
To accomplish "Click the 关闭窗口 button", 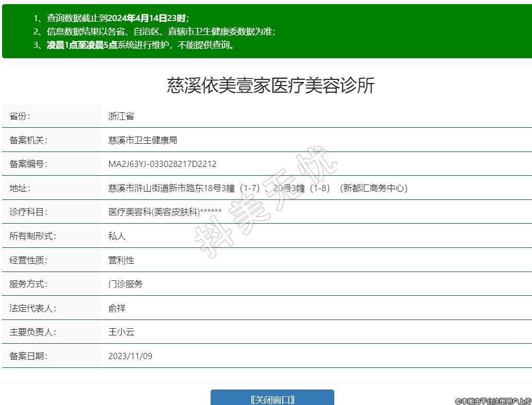I will (272, 399).
